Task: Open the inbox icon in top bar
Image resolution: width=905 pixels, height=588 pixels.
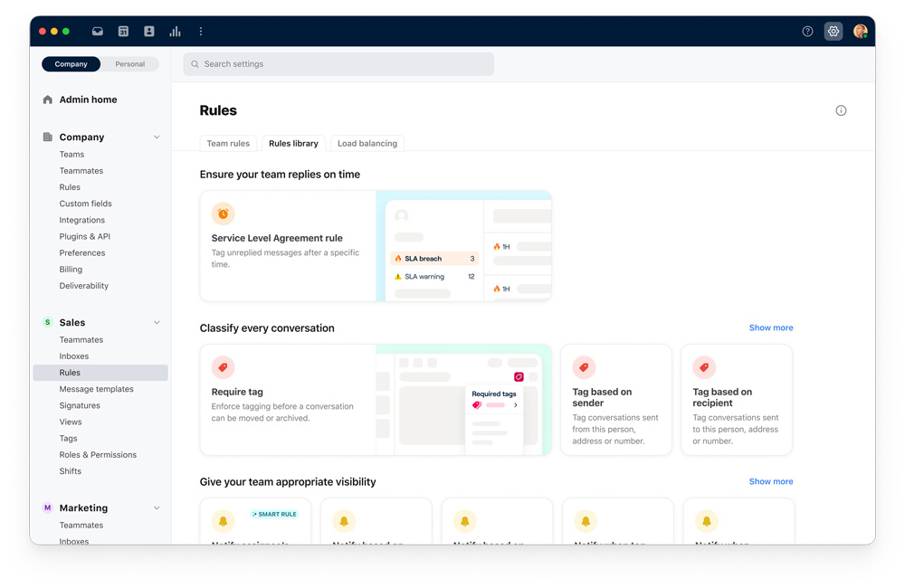Action: point(98,31)
